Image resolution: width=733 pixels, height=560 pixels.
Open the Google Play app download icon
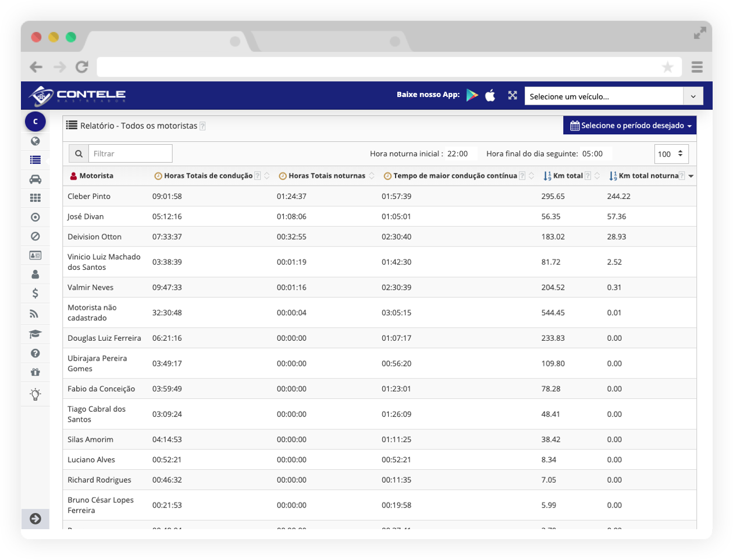point(472,95)
